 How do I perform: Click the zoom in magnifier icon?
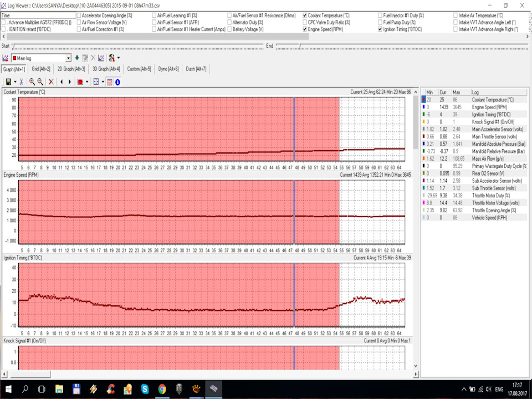(x=32, y=81)
